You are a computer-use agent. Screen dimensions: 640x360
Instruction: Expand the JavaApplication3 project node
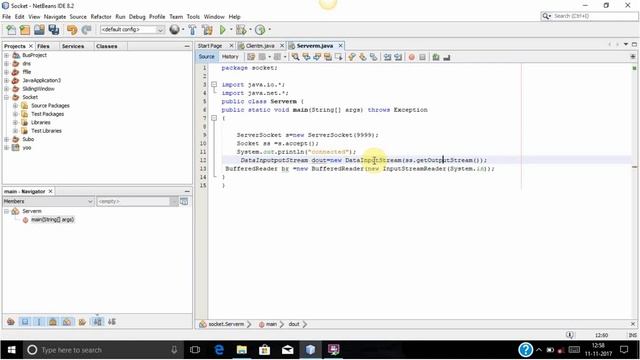tap(7, 80)
